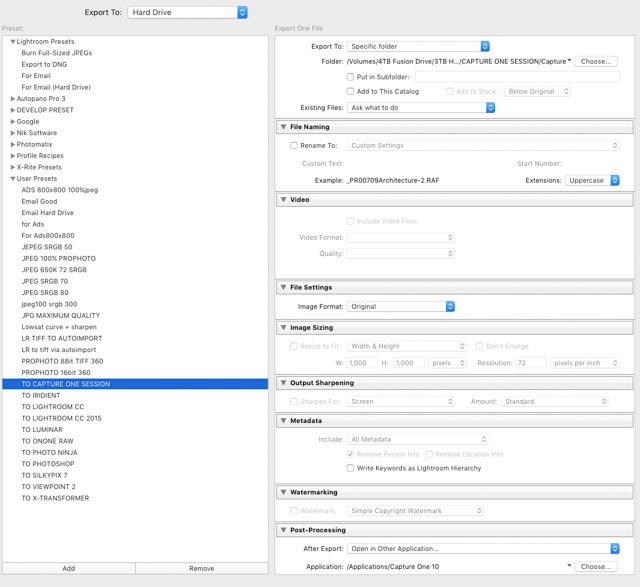
Task: Click the Remove preset button
Action: tap(201, 568)
